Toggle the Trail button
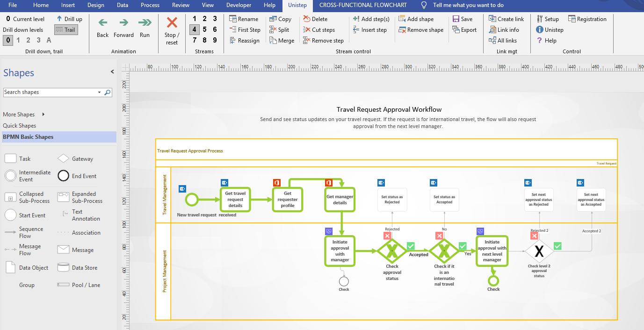The width and height of the screenshot is (644, 330). pos(65,30)
